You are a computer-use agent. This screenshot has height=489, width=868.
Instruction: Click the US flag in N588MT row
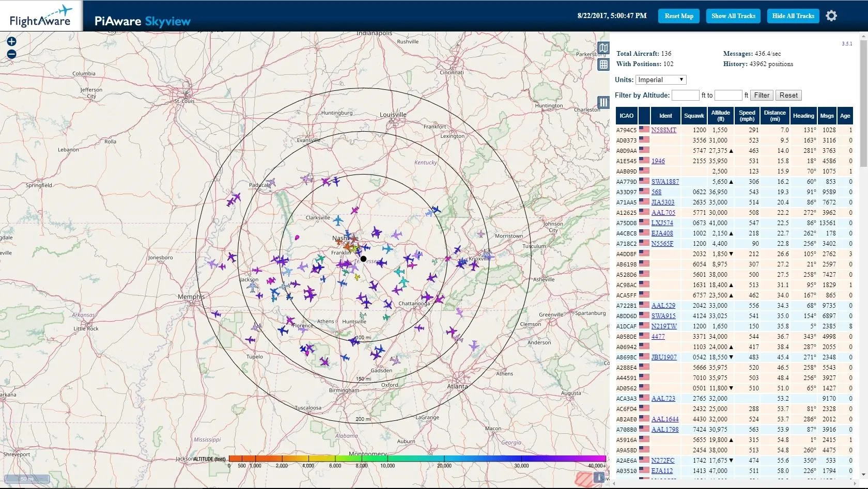(644, 130)
